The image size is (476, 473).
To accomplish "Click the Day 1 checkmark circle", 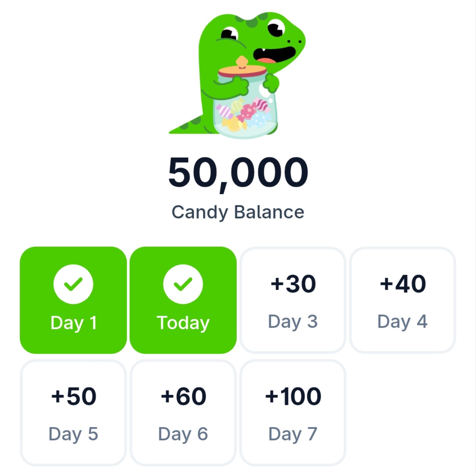I will [x=73, y=284].
